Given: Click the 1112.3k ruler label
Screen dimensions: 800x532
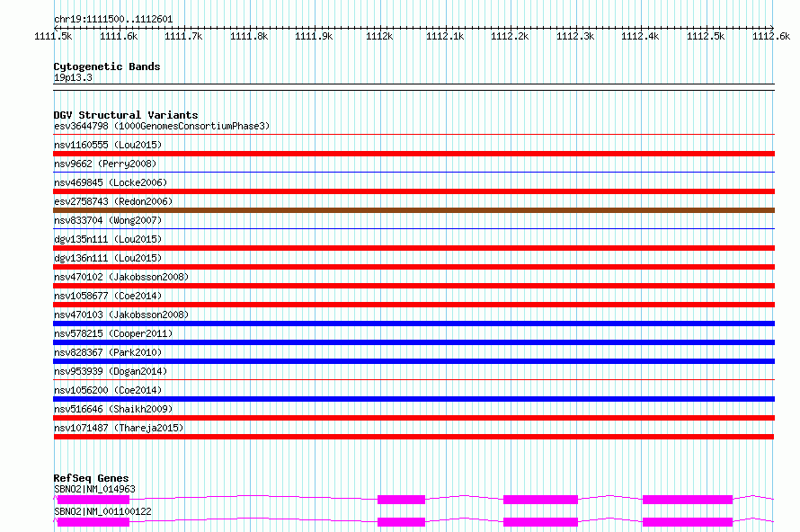Looking at the screenshot, I should 575,36.
